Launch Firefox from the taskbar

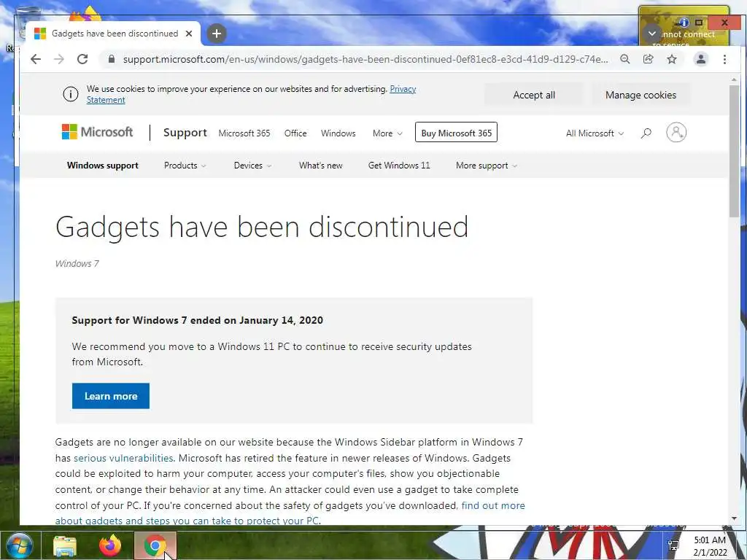pyautogui.click(x=110, y=545)
